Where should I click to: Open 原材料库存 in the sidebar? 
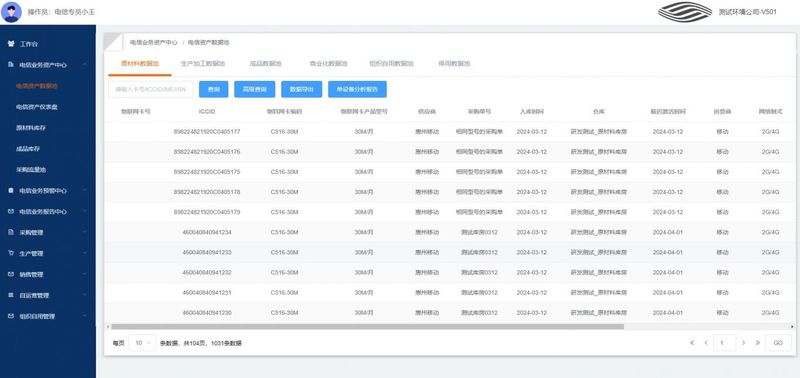(31, 128)
